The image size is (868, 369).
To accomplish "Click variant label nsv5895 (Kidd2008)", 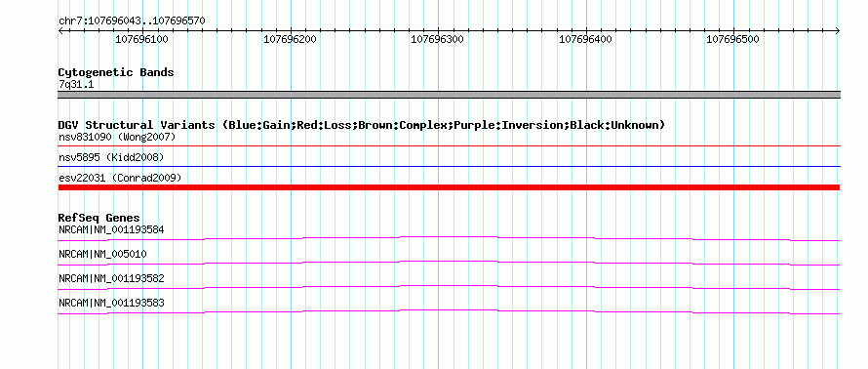I will point(111,158).
